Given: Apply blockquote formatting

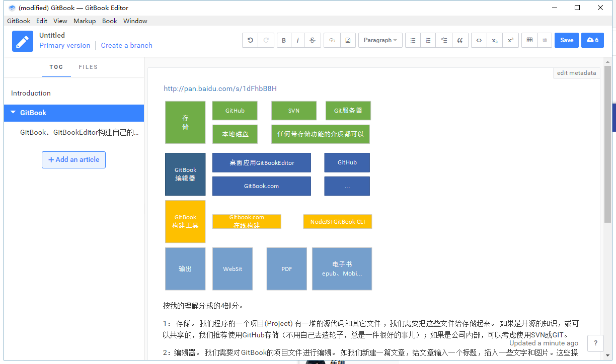Looking at the screenshot, I should (x=459, y=40).
